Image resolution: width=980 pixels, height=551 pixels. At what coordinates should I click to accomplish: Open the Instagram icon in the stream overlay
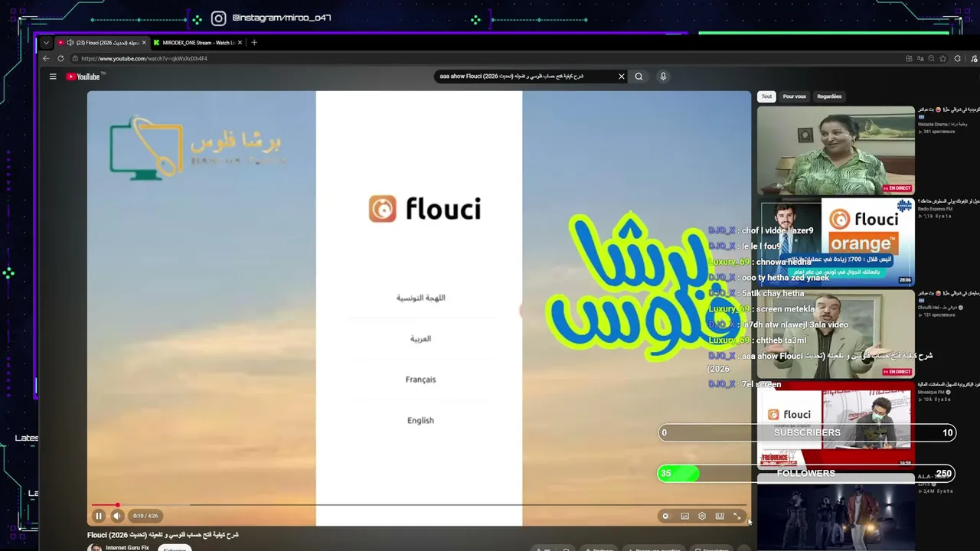click(x=219, y=18)
